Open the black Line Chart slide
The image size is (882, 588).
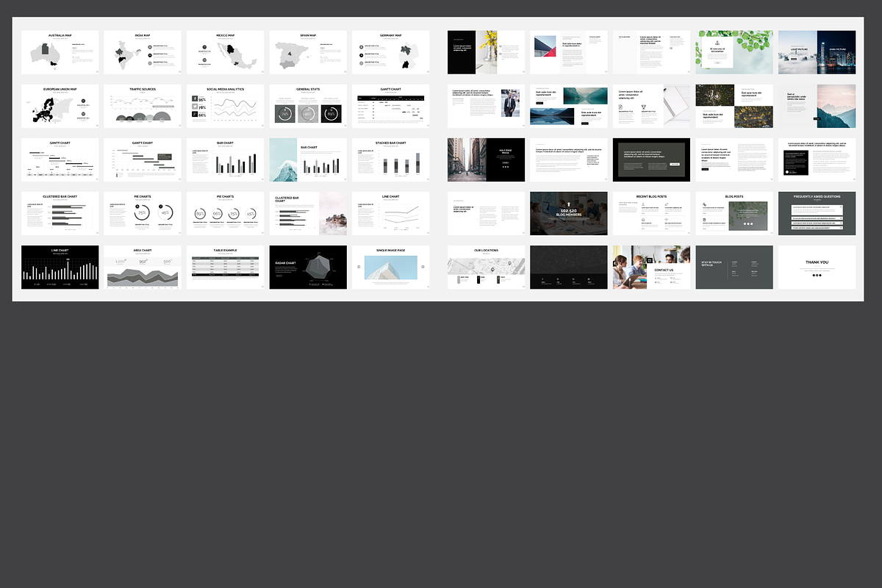click(x=60, y=267)
